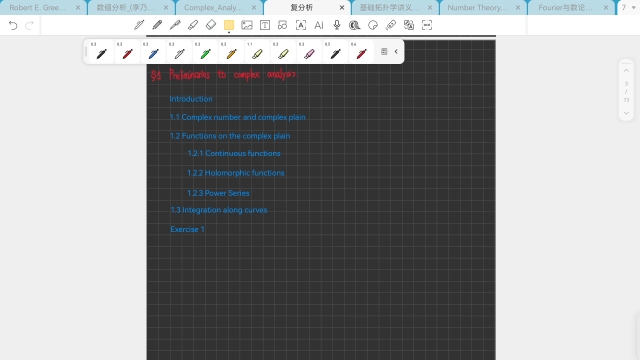
Task: Close the Fourier与数论 tab
Action: coord(606,7)
